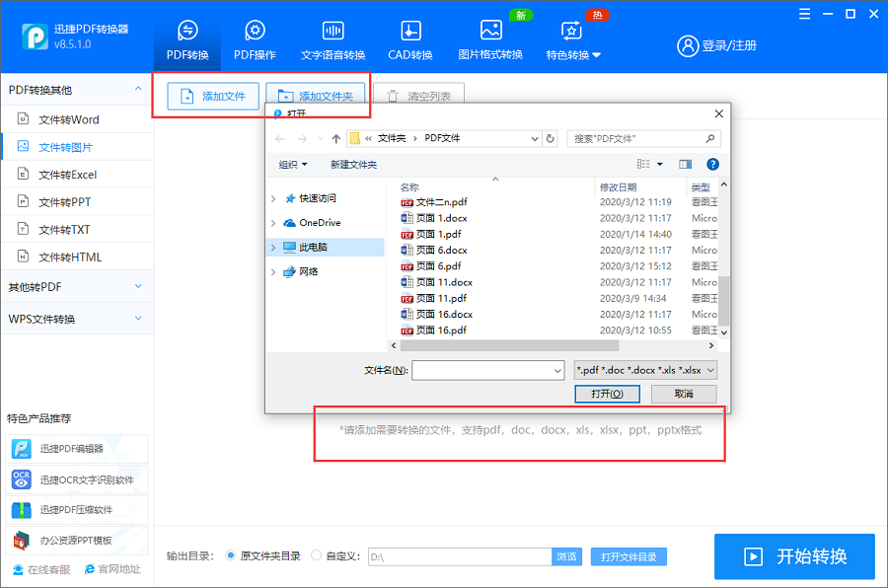Screen dimensions: 888x588
Task: Expand 快速访问 in the navigation tree
Action: (274, 198)
